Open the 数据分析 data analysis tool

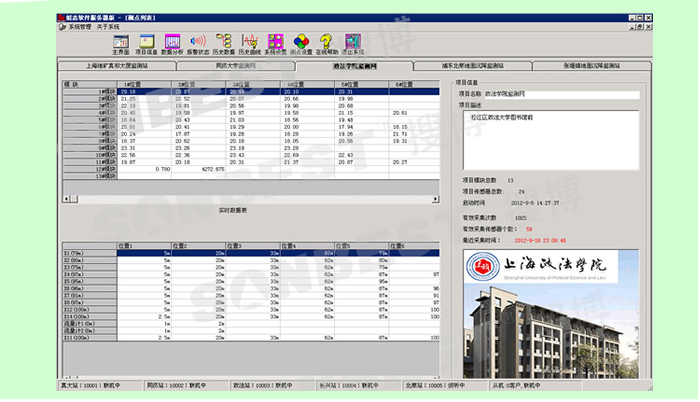pyautogui.click(x=172, y=43)
